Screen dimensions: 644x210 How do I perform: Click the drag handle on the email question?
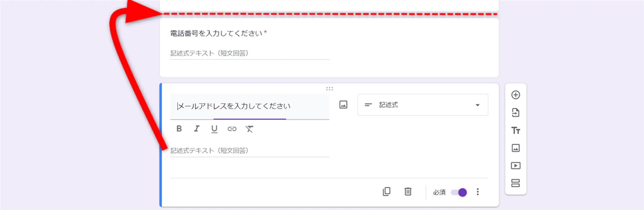point(329,89)
